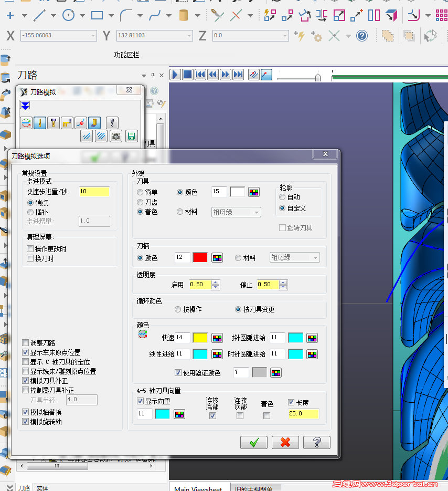
Task: Click the red 刀柄 color swatch
Action: point(200,257)
